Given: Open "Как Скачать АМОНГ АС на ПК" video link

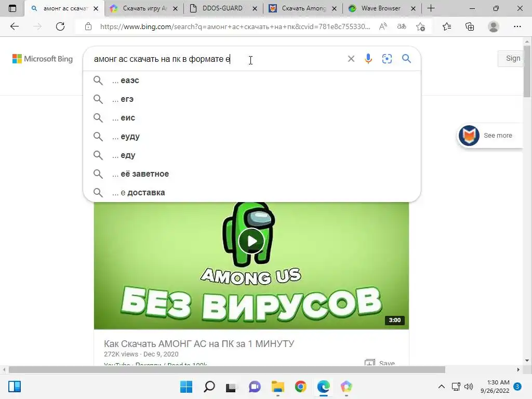Looking at the screenshot, I should pyautogui.click(x=199, y=344).
